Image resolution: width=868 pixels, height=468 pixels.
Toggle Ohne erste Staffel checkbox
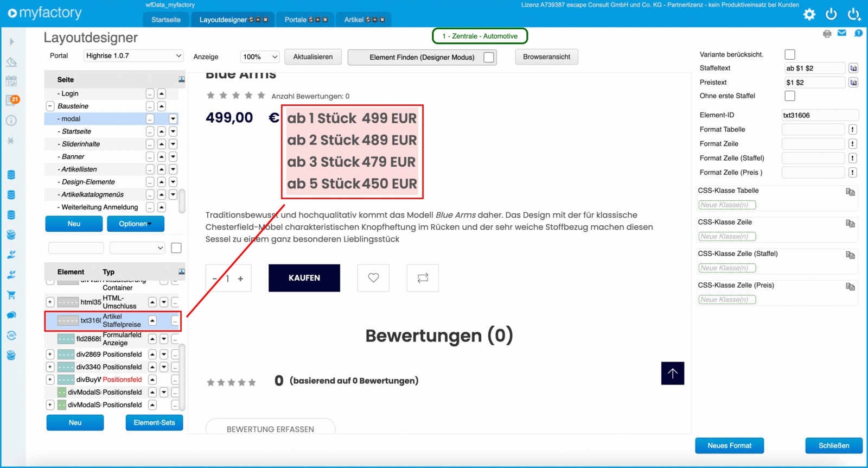tap(790, 96)
